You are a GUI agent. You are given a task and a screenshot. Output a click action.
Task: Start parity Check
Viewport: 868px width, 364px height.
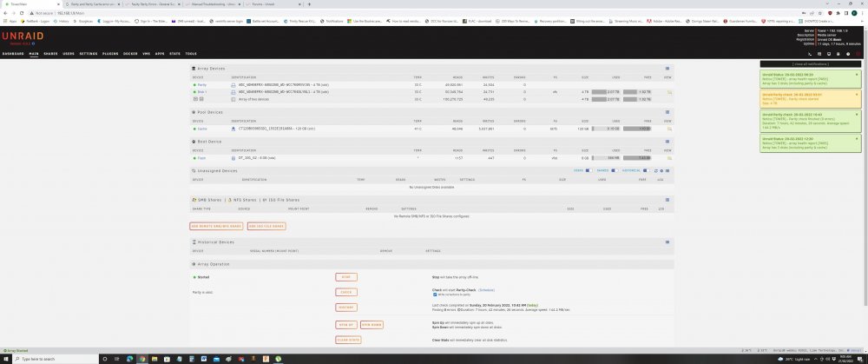click(x=346, y=292)
